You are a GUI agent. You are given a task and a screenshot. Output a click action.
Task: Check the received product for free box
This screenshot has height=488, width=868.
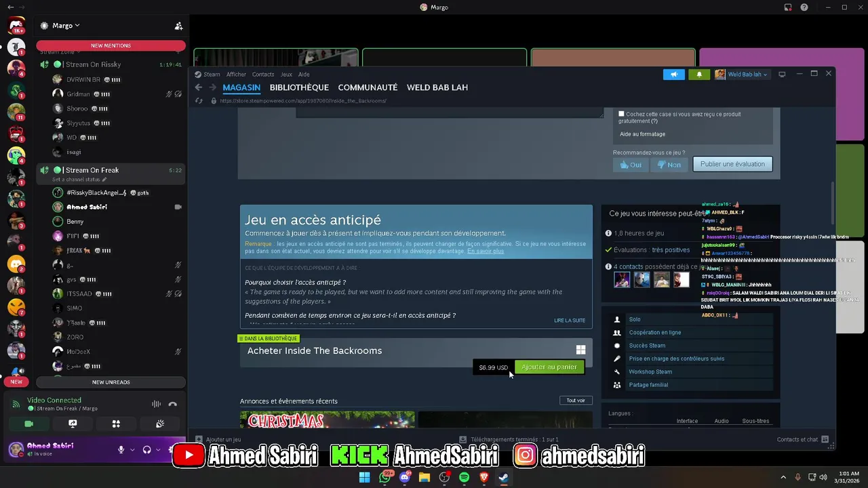[621, 114]
